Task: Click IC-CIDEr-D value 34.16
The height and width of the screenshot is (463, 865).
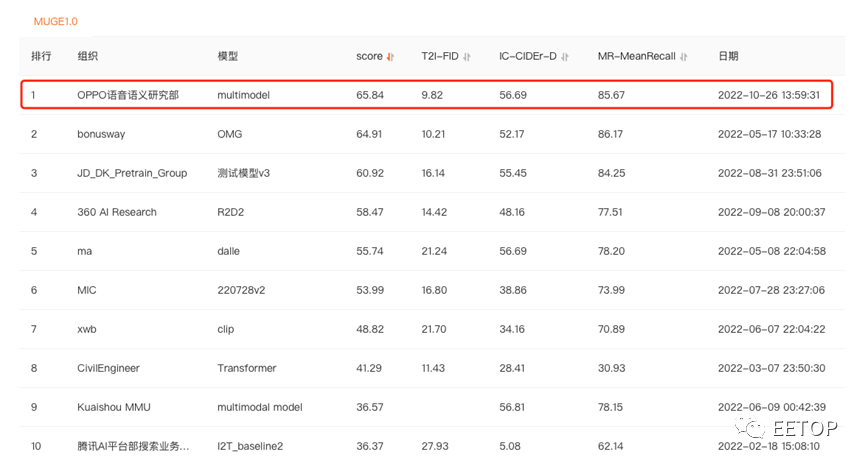Action: [x=512, y=329]
